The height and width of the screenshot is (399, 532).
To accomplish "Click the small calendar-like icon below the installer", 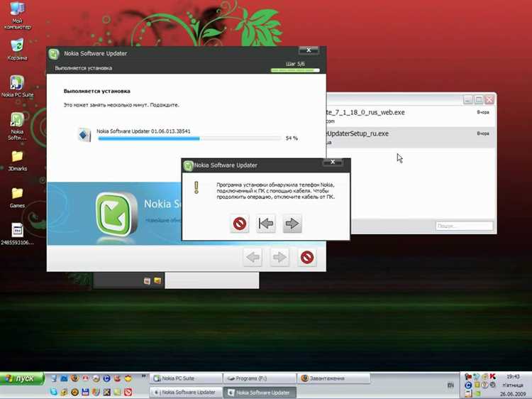I will tap(147, 281).
